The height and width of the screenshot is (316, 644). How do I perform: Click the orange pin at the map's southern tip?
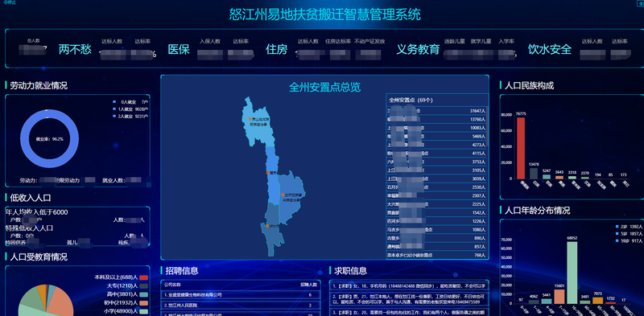click(x=267, y=226)
